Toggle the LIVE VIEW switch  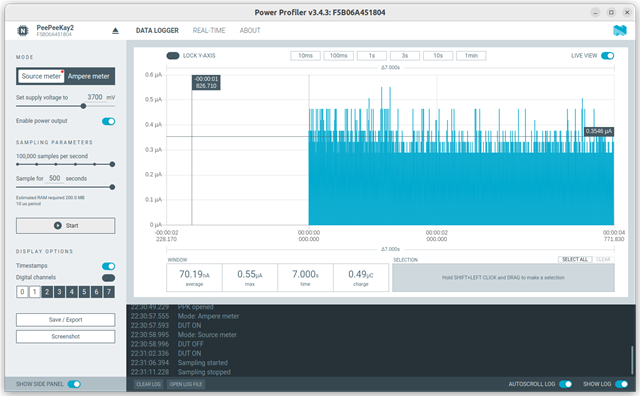[x=608, y=56]
